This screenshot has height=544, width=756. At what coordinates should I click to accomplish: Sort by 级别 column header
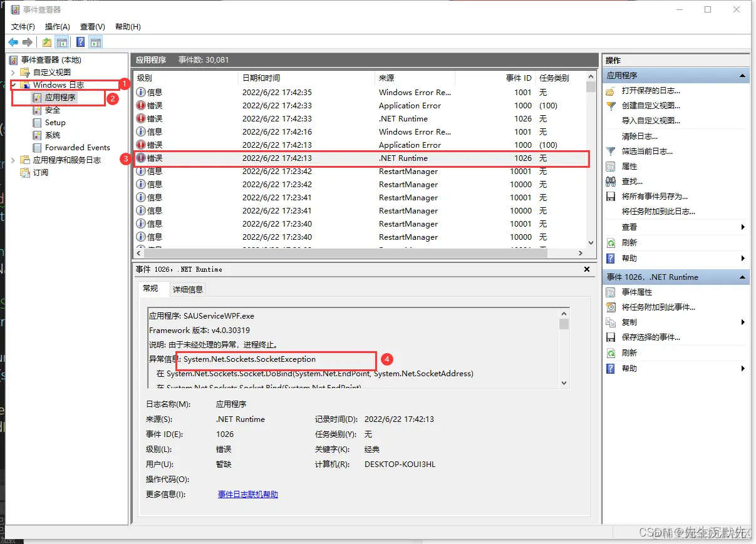187,78
